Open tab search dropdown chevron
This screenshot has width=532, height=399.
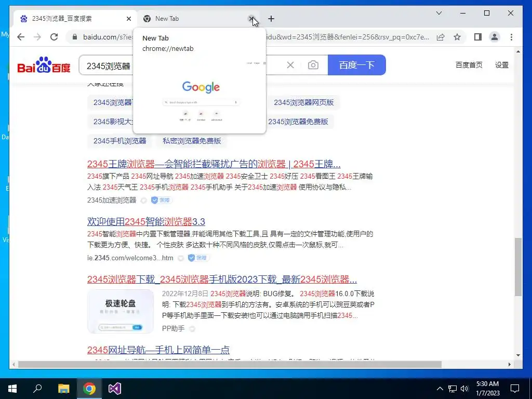coord(438,13)
